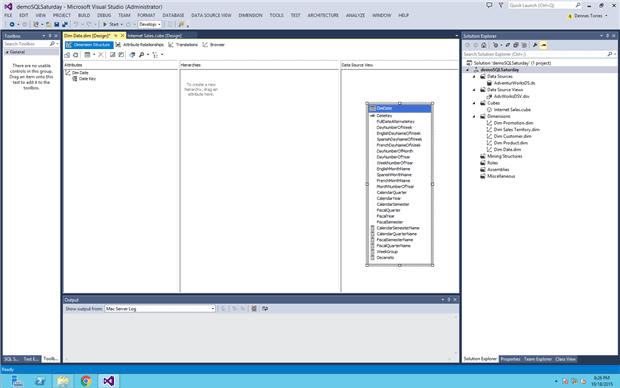The image size is (620, 388).
Task: Switch to Internet Sales.cube [Design] tab
Action: tap(155, 36)
